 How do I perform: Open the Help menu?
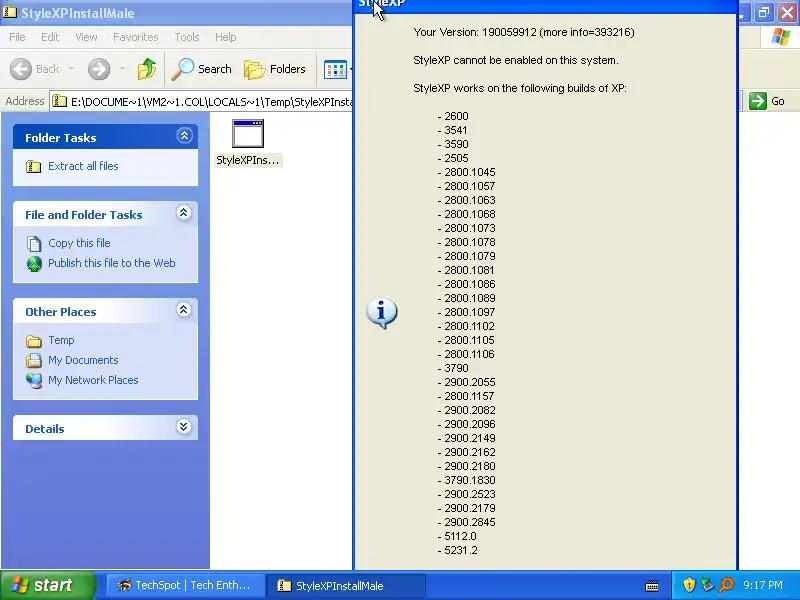point(226,37)
